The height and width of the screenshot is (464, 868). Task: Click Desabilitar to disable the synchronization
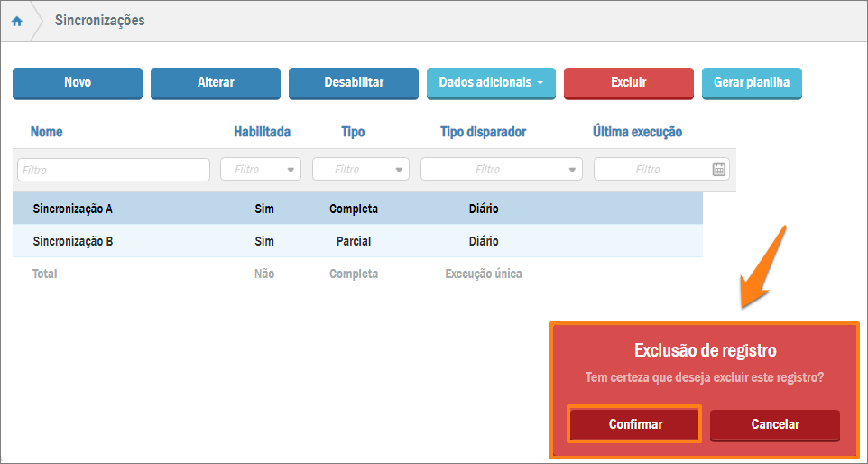click(354, 82)
